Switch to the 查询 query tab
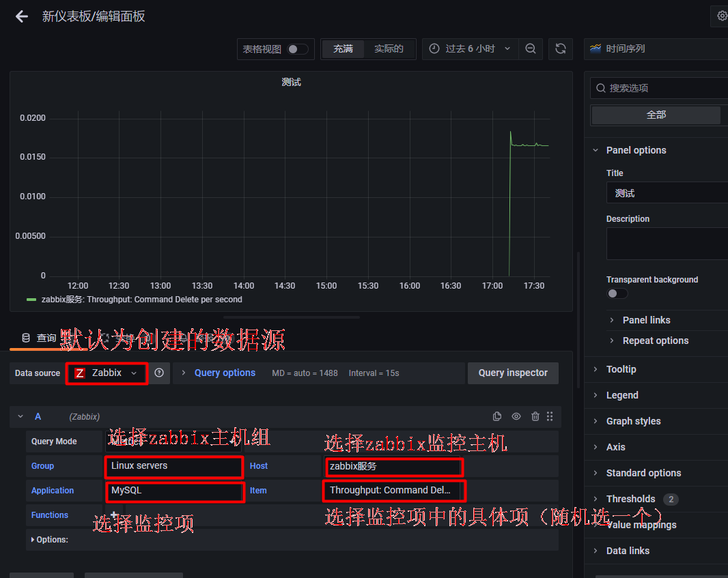 (40, 338)
